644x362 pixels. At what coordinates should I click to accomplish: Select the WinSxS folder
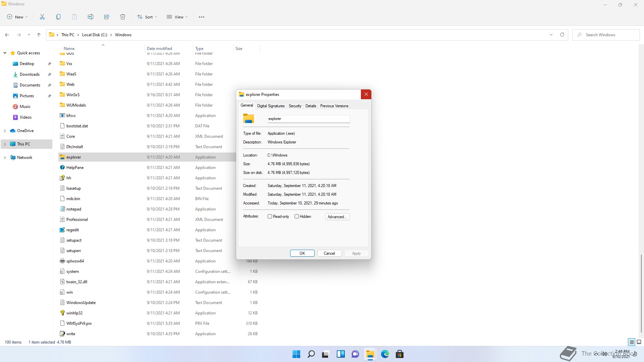[73, 95]
